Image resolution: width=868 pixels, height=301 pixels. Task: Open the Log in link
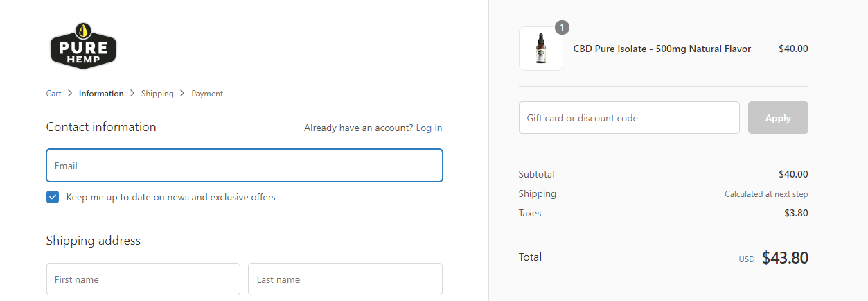429,128
